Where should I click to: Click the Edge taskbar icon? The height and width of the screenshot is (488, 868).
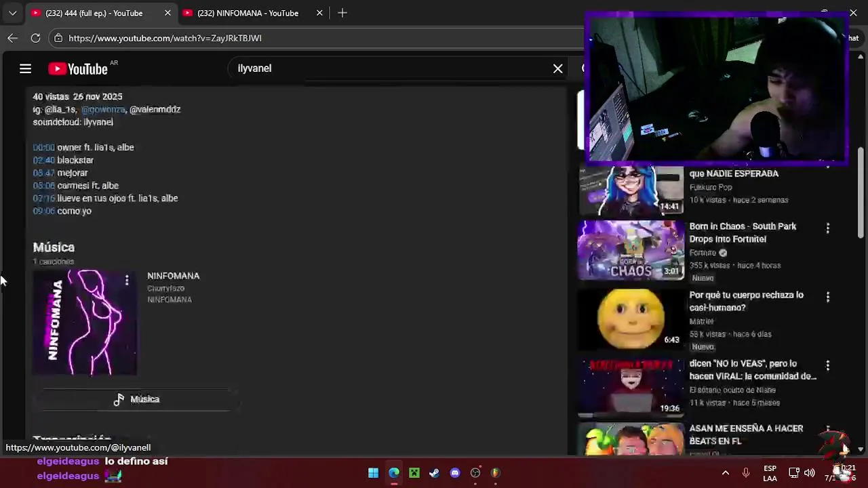tap(394, 473)
